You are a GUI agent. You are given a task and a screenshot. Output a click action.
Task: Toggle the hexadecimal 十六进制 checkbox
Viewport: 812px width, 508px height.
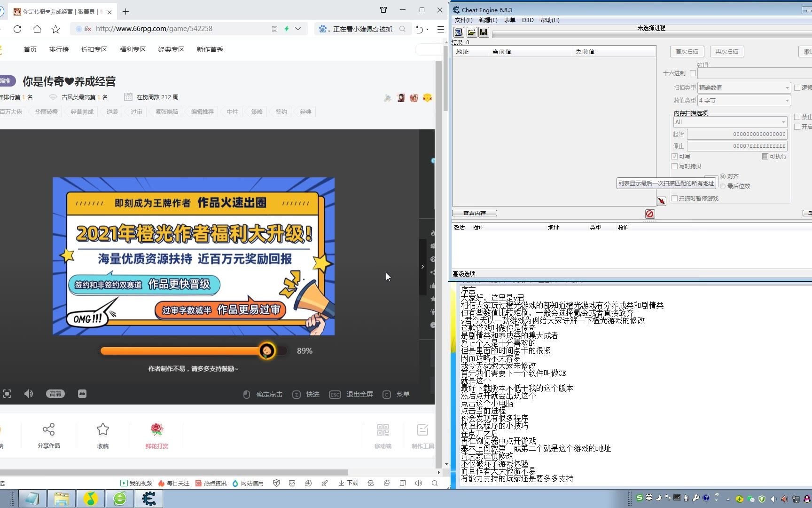tap(693, 73)
